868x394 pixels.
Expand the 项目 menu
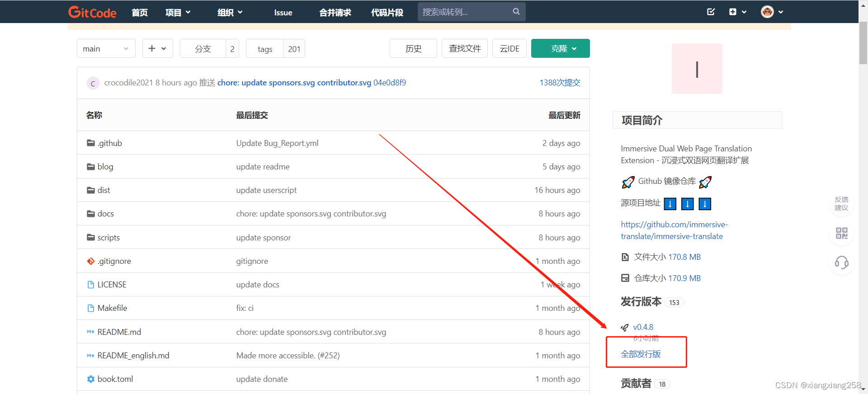tap(178, 12)
